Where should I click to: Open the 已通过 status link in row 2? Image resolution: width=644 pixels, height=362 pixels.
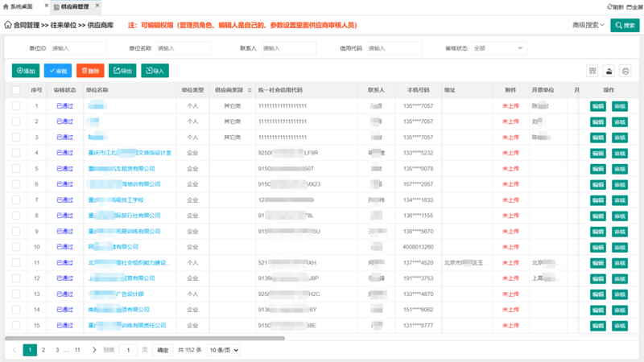click(64, 121)
